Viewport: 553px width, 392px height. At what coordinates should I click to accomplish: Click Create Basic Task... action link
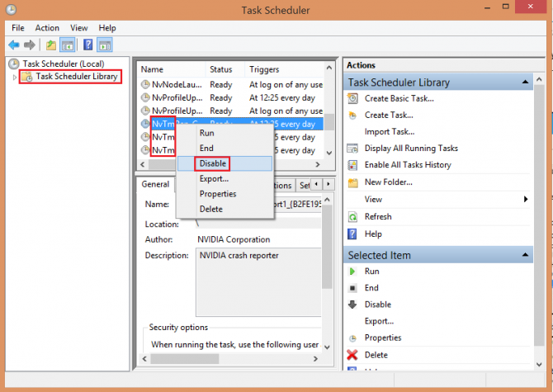pos(399,98)
